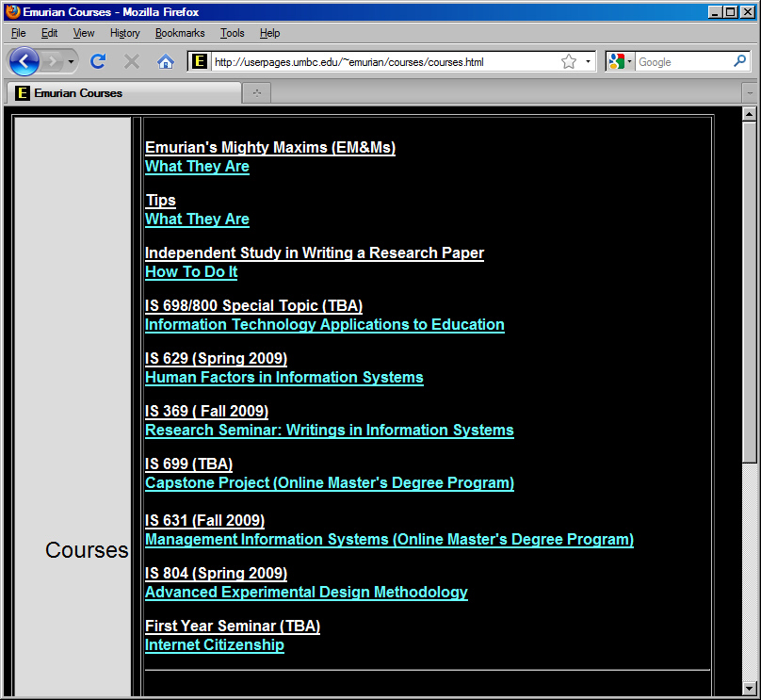761x700 pixels.
Task: Click First Year Seminar (TBA) heading
Action: coord(233,627)
